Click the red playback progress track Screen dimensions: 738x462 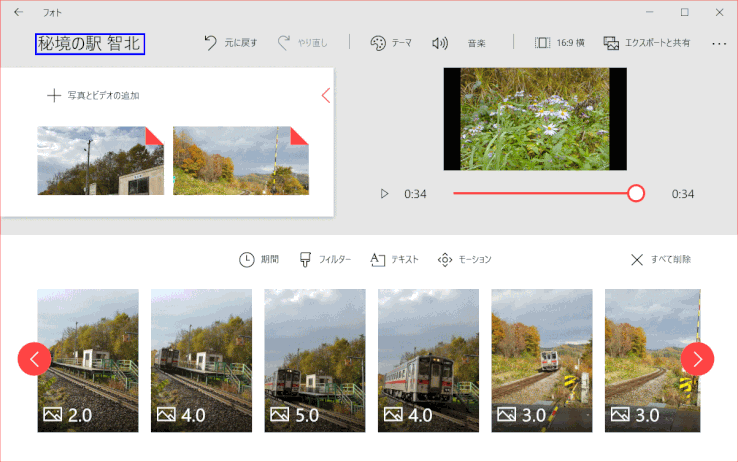[x=540, y=193]
